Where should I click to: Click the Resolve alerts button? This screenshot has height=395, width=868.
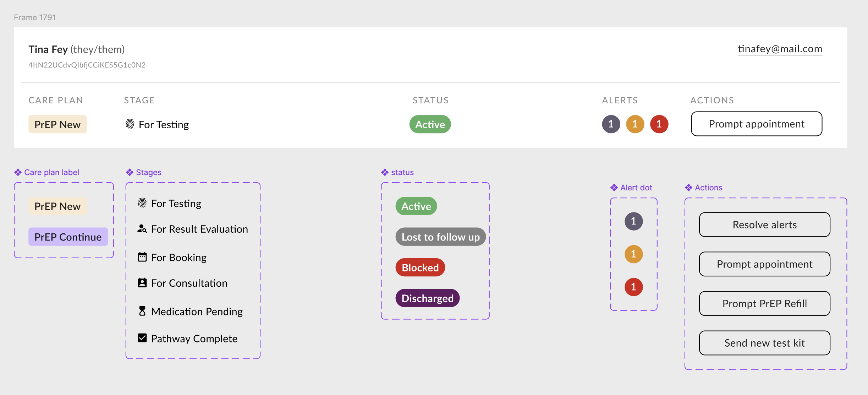click(764, 224)
